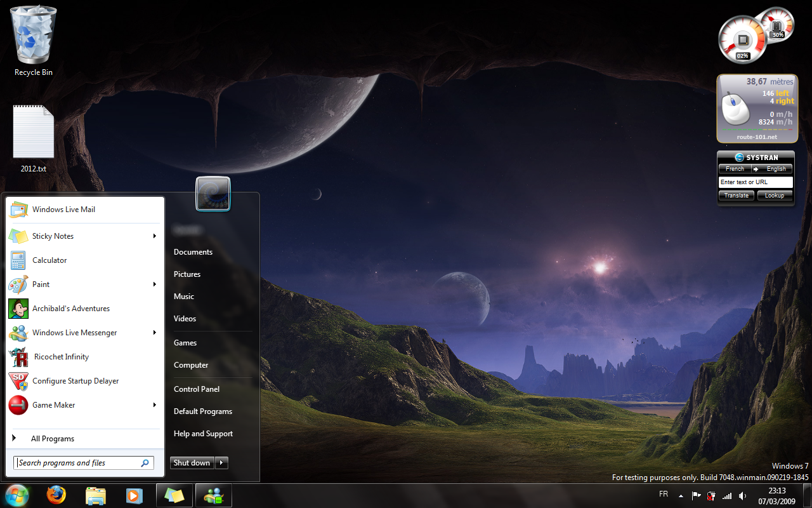Open Videos library link
Image resolution: width=812 pixels, height=508 pixels.
click(x=185, y=319)
